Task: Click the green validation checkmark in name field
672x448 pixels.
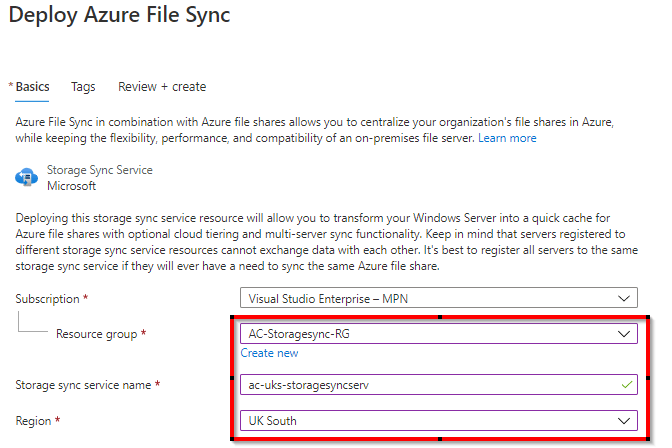Action: pyautogui.click(x=625, y=385)
